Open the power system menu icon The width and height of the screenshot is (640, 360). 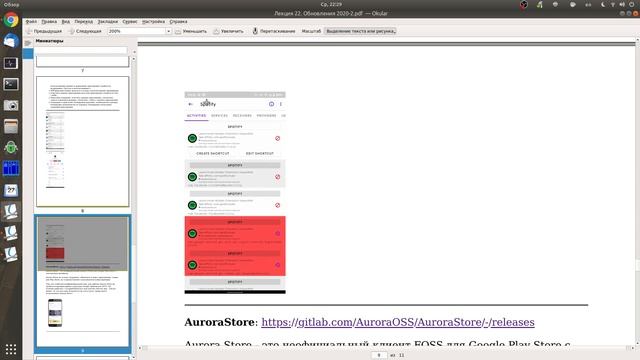(x=632, y=4)
